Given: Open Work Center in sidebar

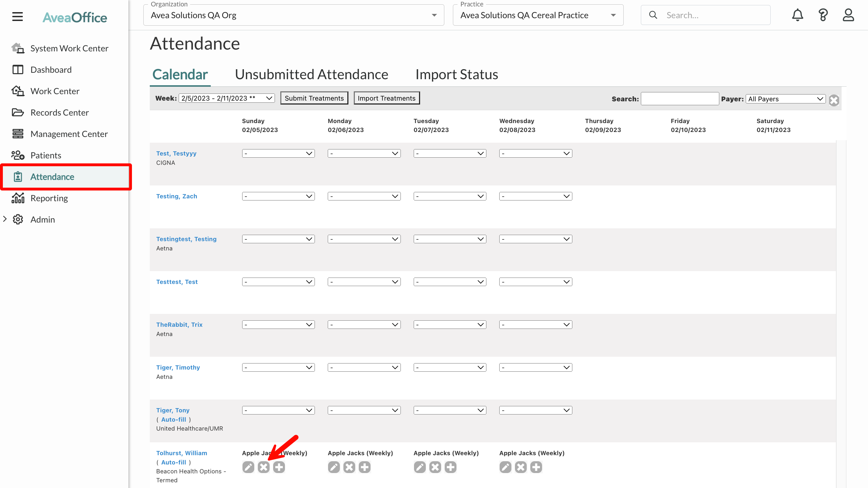Looking at the screenshot, I should coord(65,91).
